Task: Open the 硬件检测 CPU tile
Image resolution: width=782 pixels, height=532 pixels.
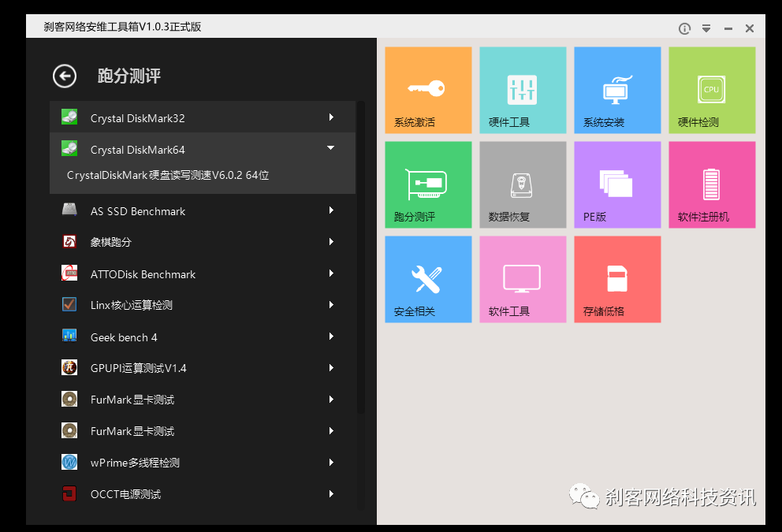Action: tap(712, 91)
